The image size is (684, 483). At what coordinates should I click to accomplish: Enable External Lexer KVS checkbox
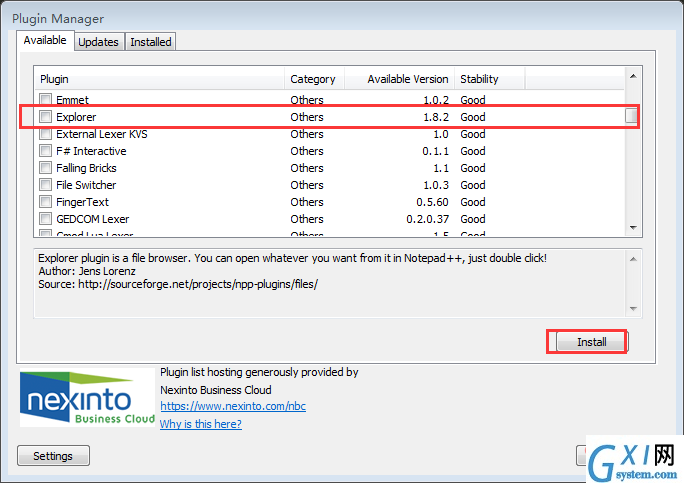click(x=45, y=134)
